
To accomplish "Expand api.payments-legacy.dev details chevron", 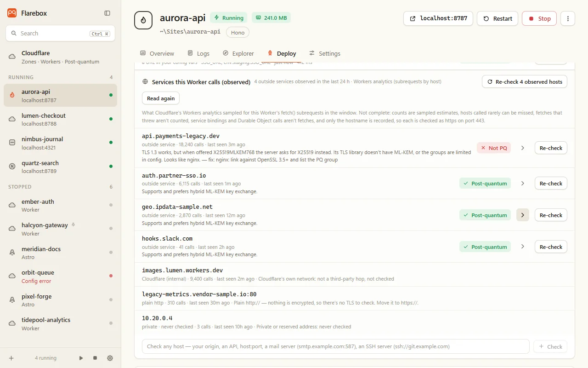I will 523,148.
